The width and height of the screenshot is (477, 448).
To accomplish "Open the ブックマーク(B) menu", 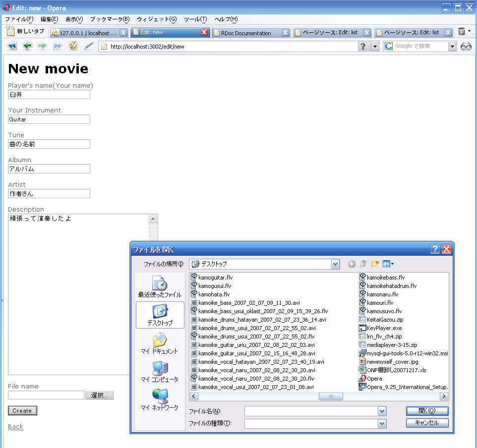I will click(x=110, y=19).
